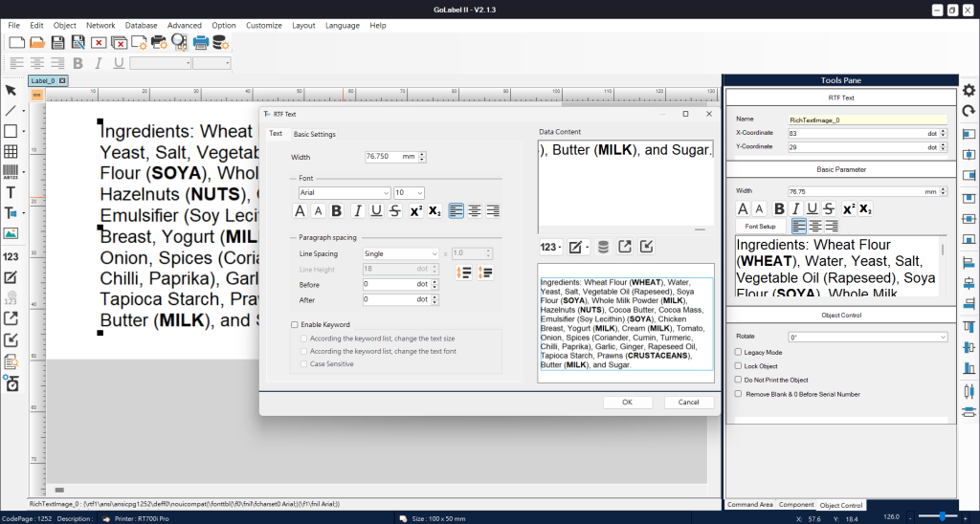This screenshot has height=524, width=980.
Task: Select the barcode tool in left toolbar
Action: (x=11, y=172)
